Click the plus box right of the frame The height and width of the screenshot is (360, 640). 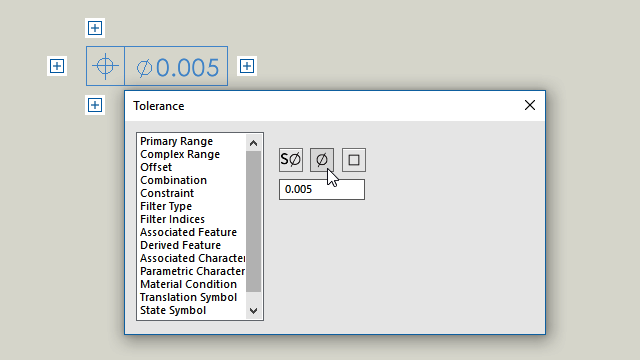pyautogui.click(x=247, y=66)
